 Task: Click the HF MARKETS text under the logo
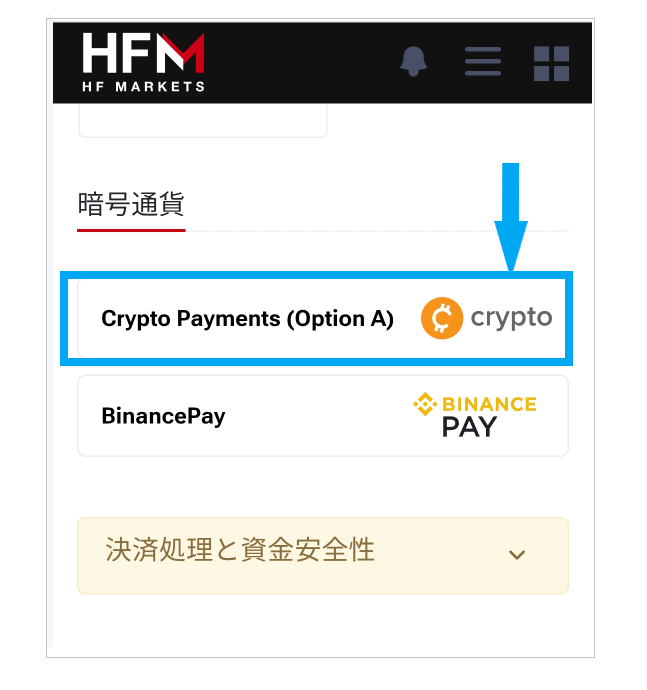coord(143,87)
